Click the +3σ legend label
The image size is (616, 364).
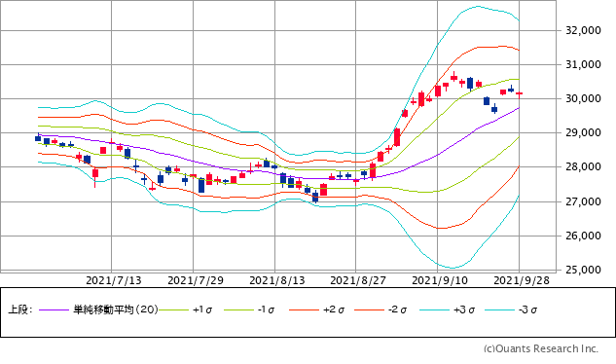[x=464, y=309]
